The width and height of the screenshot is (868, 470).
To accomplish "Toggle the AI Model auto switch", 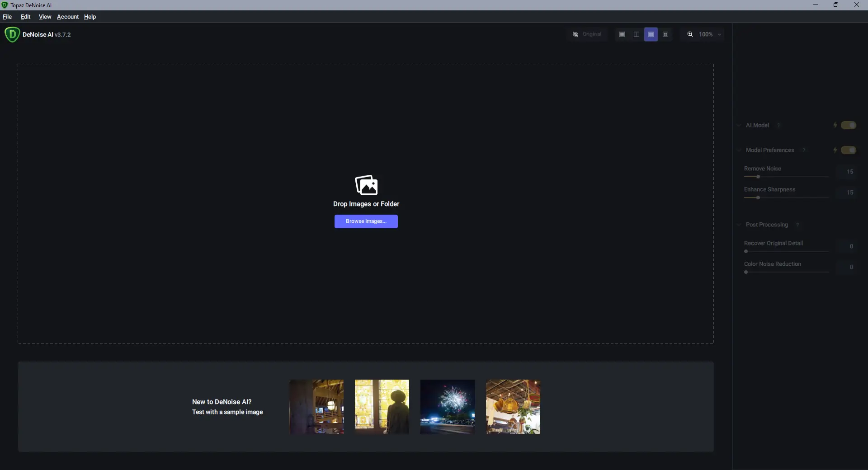I will click(849, 125).
